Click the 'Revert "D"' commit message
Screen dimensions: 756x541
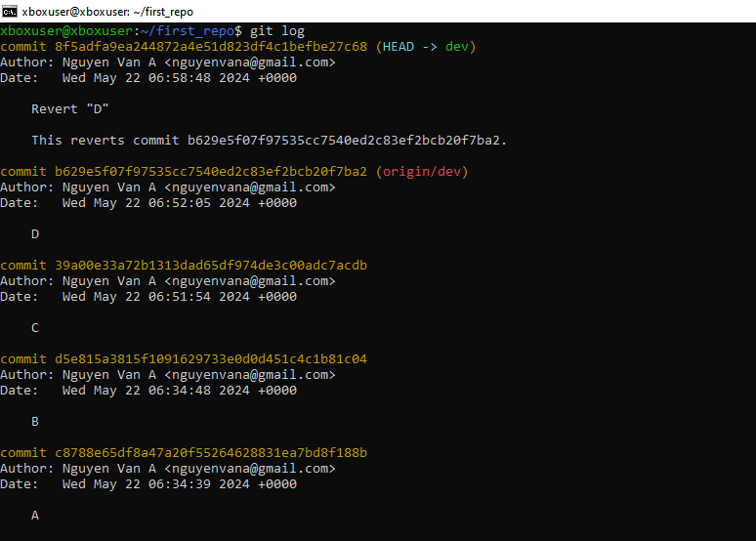point(70,109)
